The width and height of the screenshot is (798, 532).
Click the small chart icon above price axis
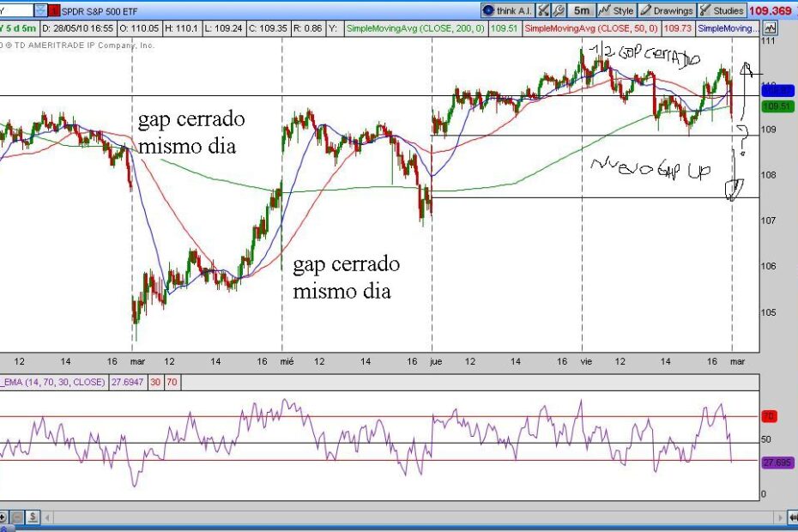click(770, 28)
